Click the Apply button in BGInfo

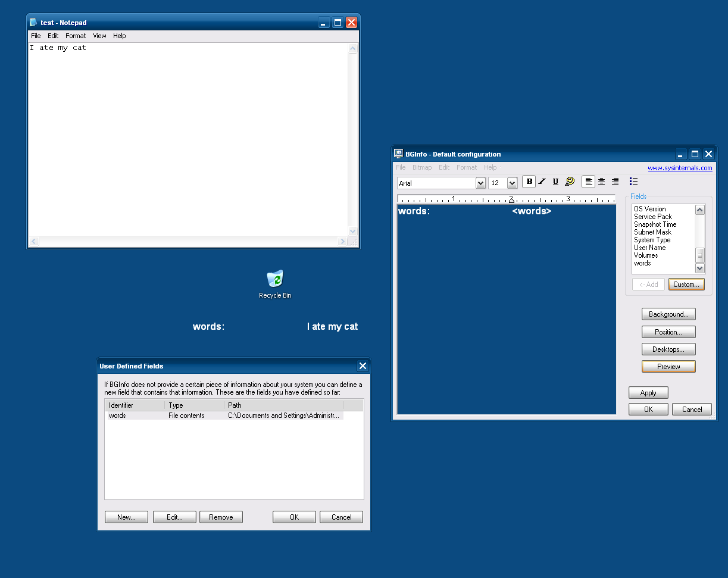click(x=648, y=393)
